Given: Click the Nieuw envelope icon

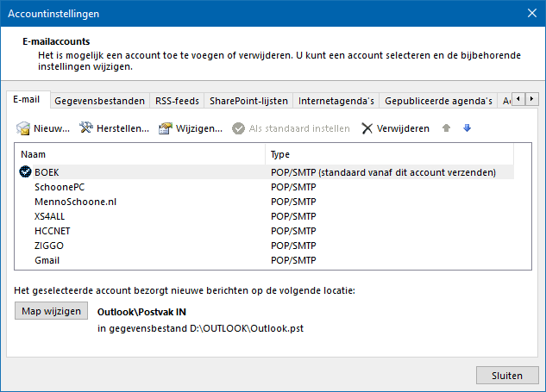Looking at the screenshot, I should 23,128.
